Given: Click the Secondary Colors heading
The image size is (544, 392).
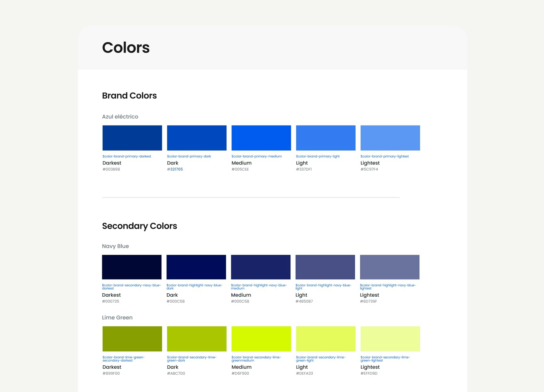Looking at the screenshot, I should click(x=140, y=226).
